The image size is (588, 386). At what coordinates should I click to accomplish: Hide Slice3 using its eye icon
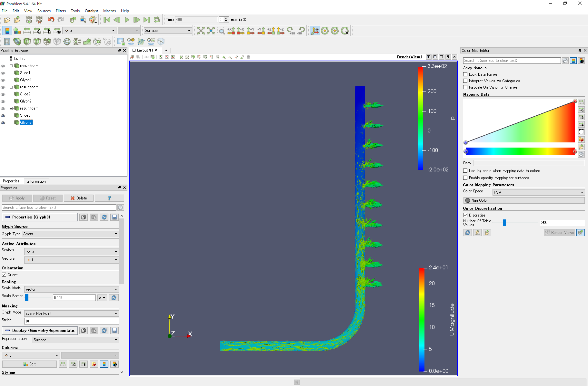coord(3,115)
